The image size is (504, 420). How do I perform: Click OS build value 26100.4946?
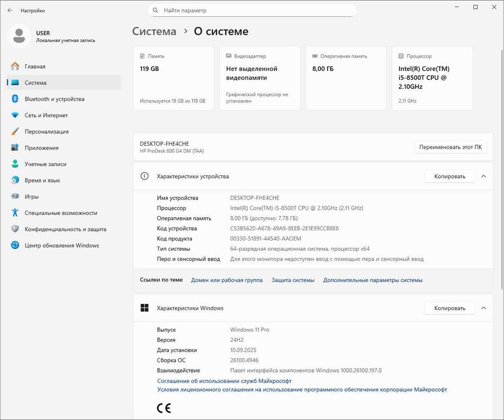244,360
